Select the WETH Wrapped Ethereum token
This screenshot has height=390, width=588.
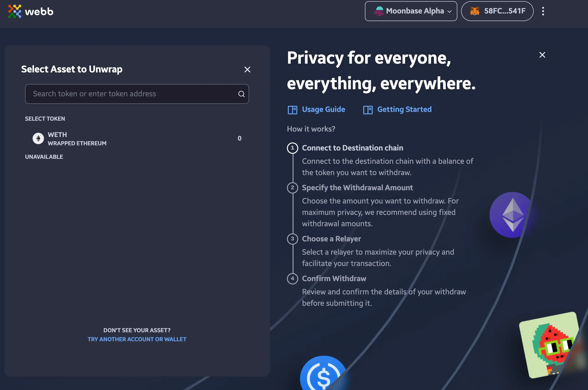click(x=137, y=138)
